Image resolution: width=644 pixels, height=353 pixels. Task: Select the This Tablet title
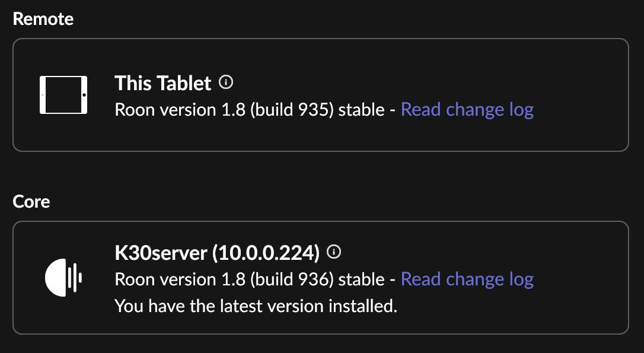pos(162,83)
